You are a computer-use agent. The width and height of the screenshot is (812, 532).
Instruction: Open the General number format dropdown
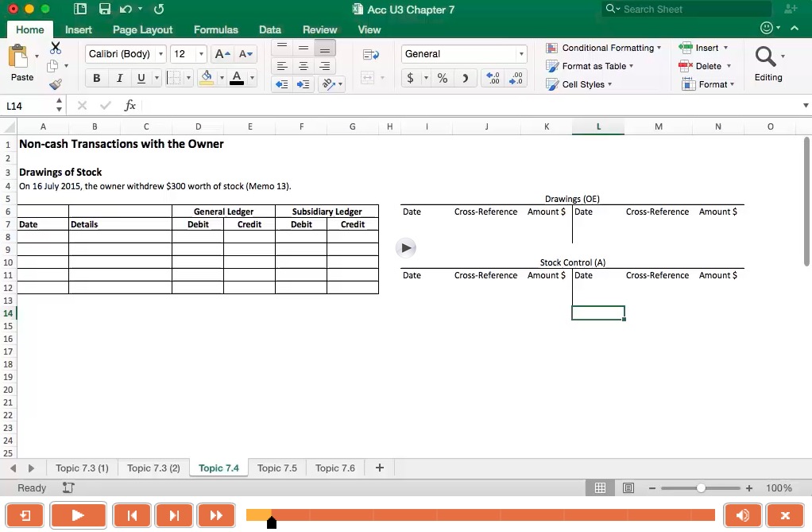464,54
